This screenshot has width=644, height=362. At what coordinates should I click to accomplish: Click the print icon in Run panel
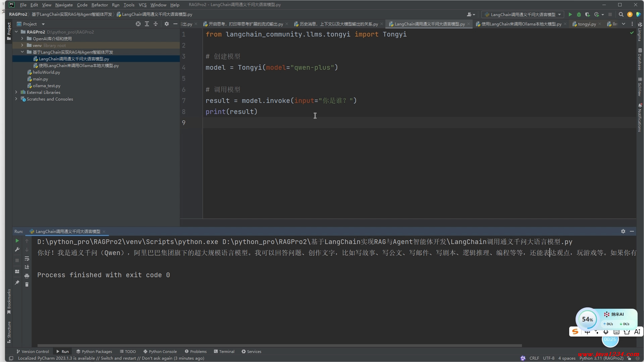27,276
